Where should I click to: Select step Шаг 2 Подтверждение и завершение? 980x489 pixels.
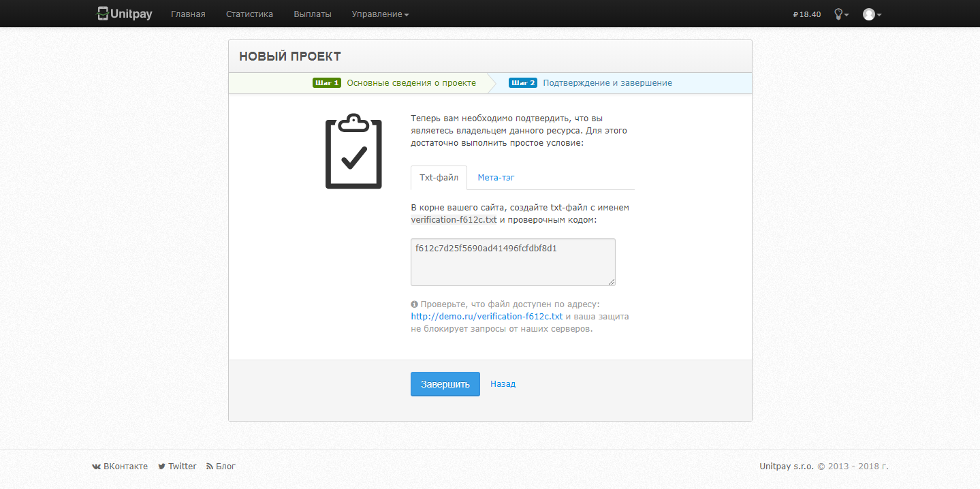click(590, 83)
